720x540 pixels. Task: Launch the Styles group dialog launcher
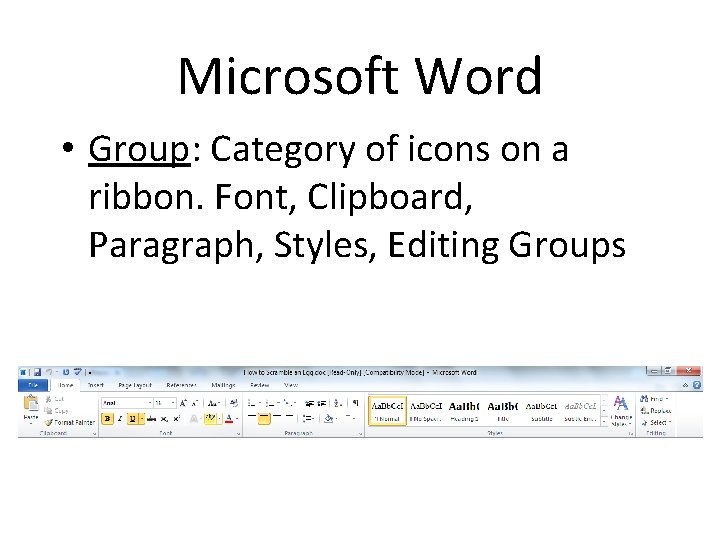(x=631, y=433)
